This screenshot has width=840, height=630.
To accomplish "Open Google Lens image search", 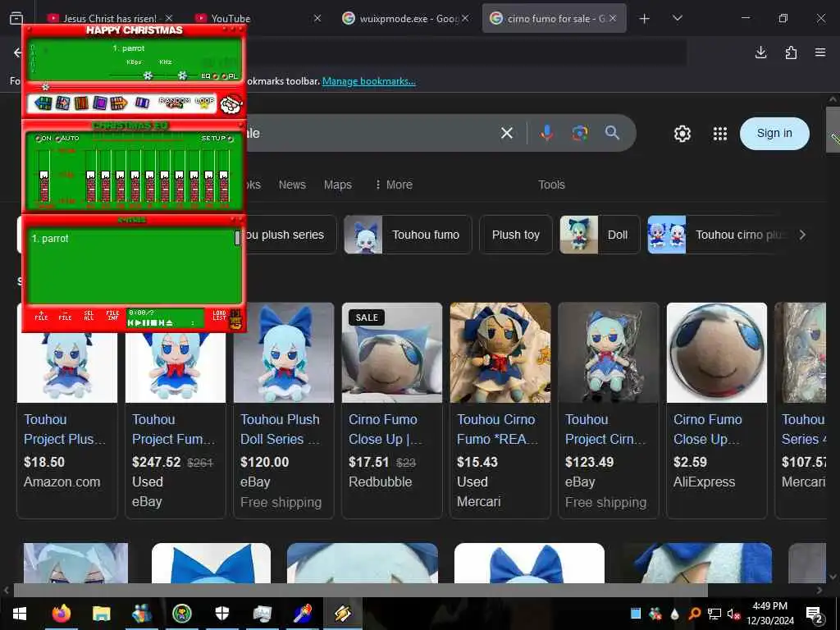I will 579,133.
